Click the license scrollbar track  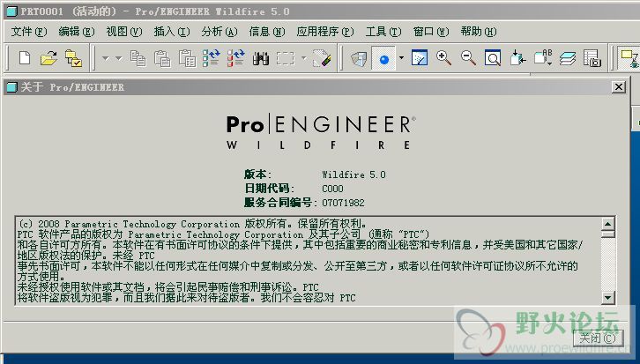[608, 264]
